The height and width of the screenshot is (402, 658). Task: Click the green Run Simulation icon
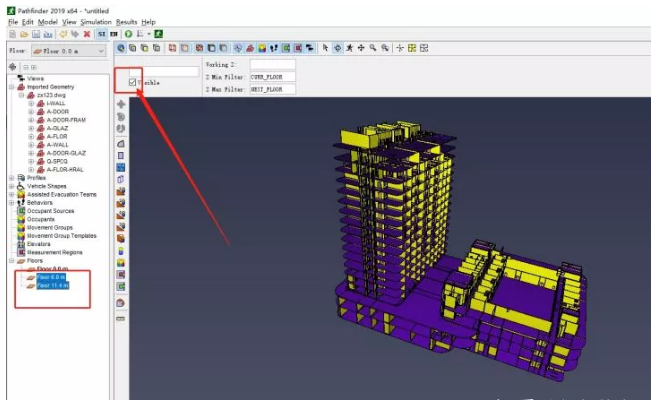pyautogui.click(x=128, y=34)
